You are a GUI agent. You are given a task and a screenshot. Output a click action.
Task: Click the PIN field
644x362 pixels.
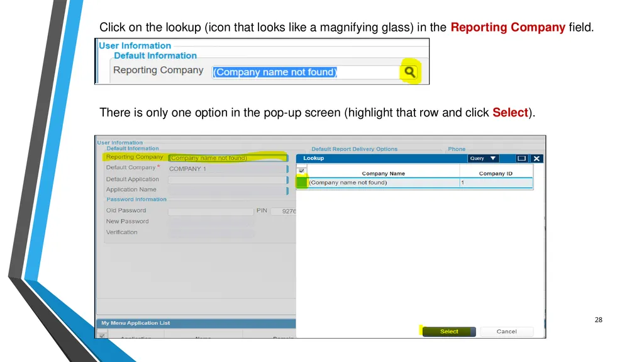coord(284,211)
